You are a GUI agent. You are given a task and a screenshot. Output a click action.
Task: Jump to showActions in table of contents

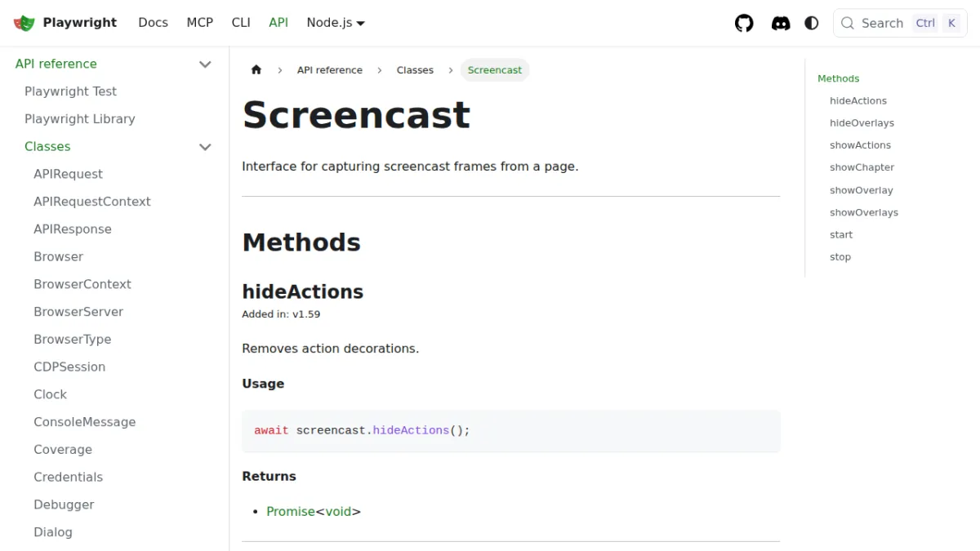[860, 145]
